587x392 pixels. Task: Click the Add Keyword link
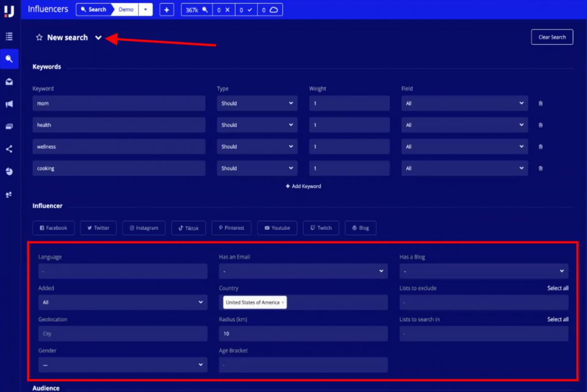pyautogui.click(x=303, y=186)
